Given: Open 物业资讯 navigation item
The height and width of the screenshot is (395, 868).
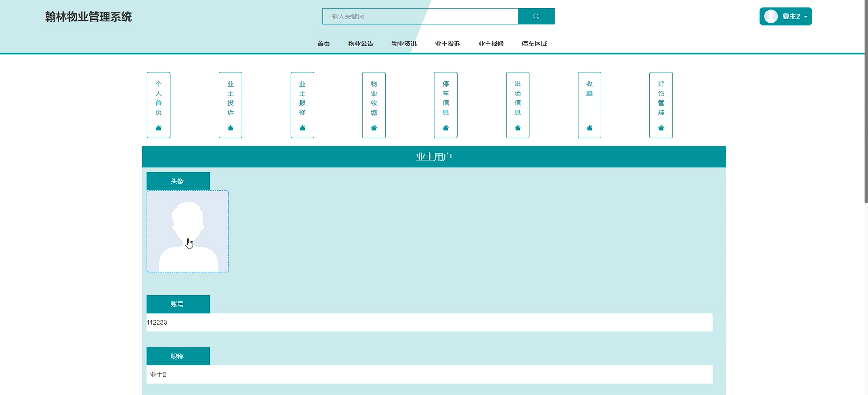Looking at the screenshot, I should click(x=404, y=43).
